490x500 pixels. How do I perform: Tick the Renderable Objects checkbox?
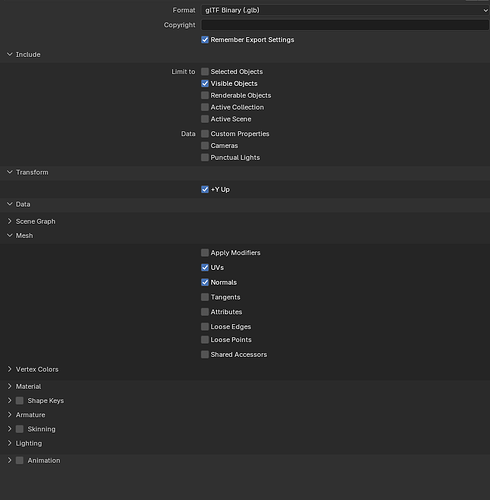coord(205,95)
